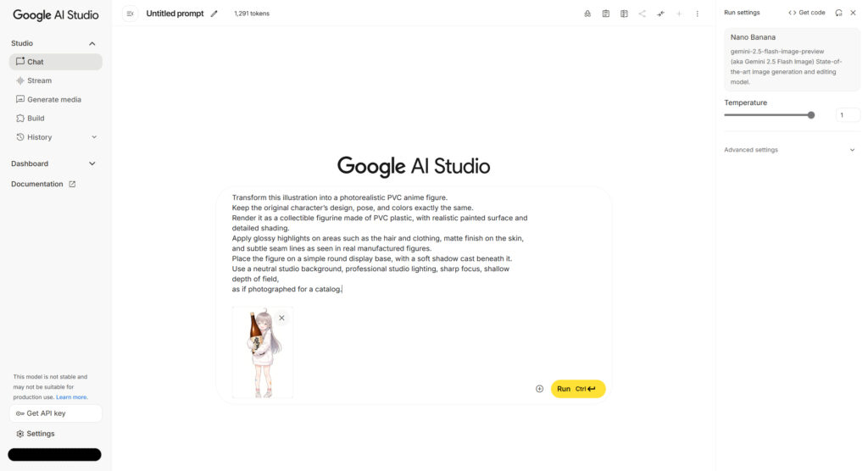Click the plus new chat icon

(x=679, y=14)
